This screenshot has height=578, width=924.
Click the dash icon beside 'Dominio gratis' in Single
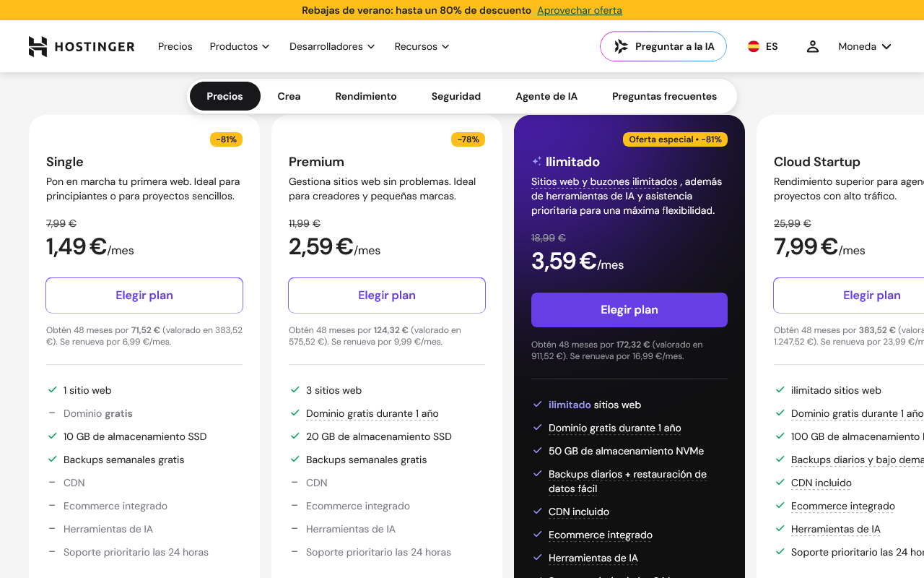[52, 413]
